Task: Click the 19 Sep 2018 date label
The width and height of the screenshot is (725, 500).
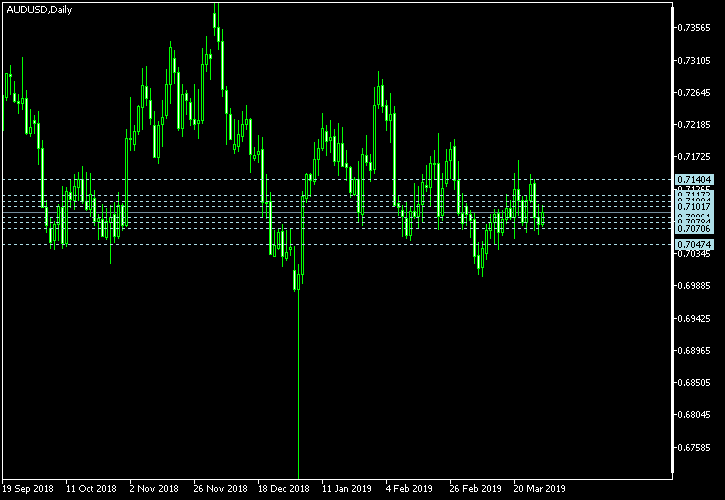Action: tap(28, 489)
